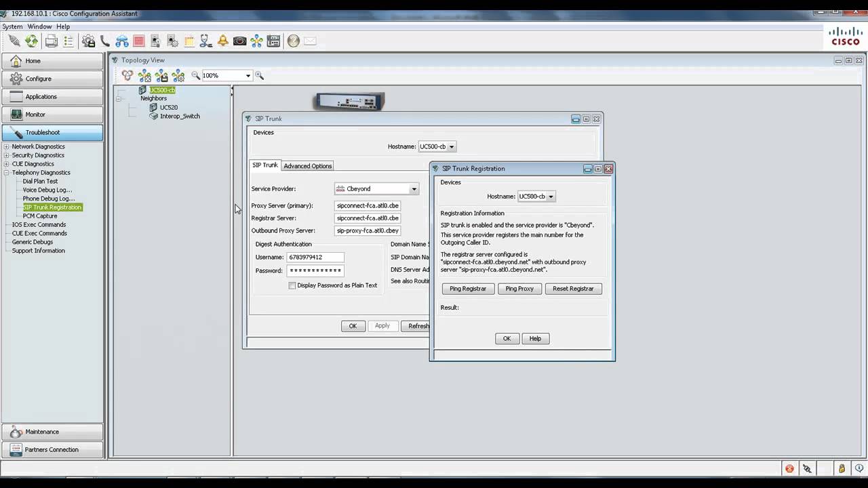Click the round question mark Help icon
The width and height of the screenshot is (868, 488).
tap(293, 41)
